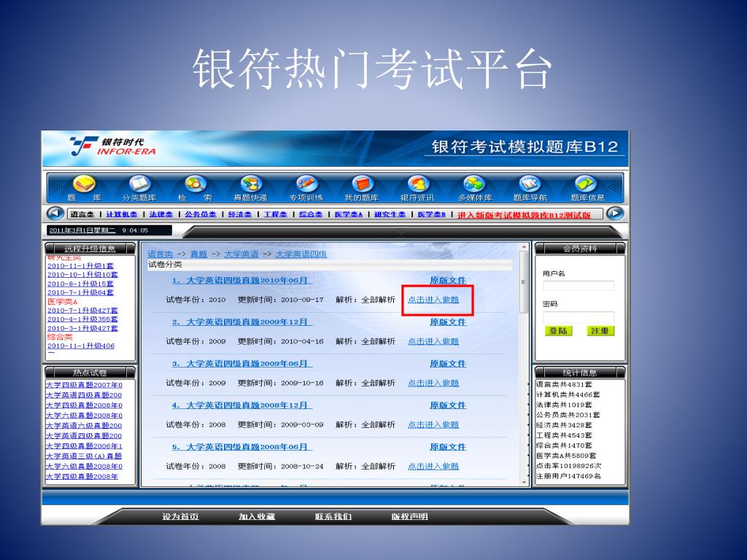
Task: Open 大学英语四级真题2010年06月 paper title
Action: click(x=242, y=280)
